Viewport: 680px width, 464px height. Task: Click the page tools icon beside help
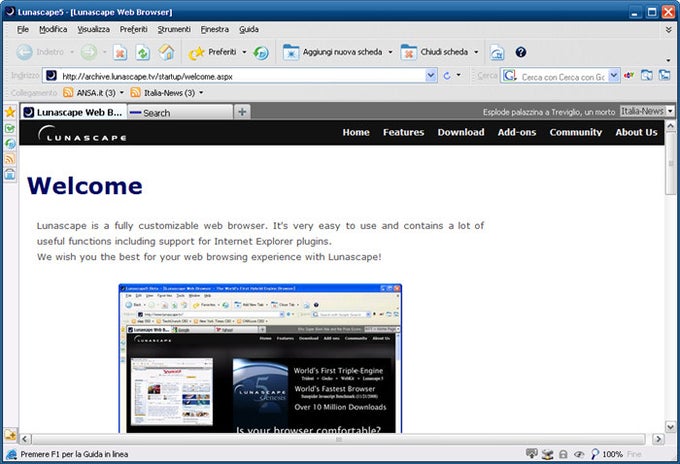pos(497,52)
